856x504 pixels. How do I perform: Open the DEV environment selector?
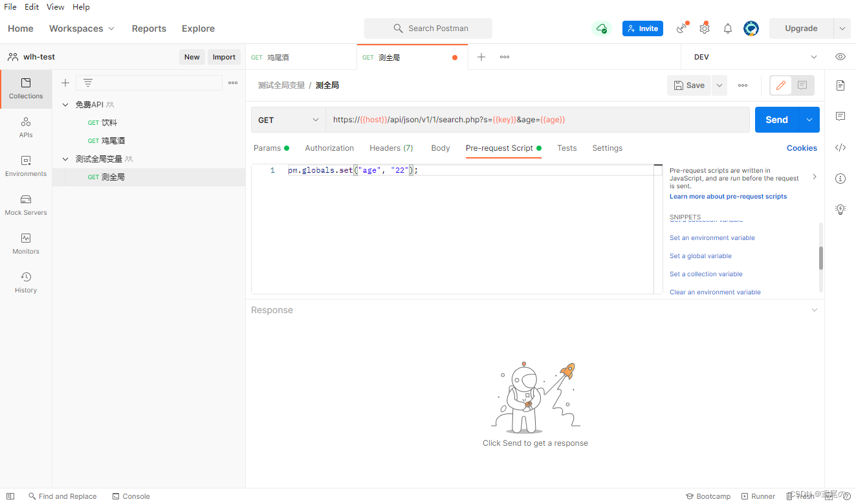(x=755, y=57)
